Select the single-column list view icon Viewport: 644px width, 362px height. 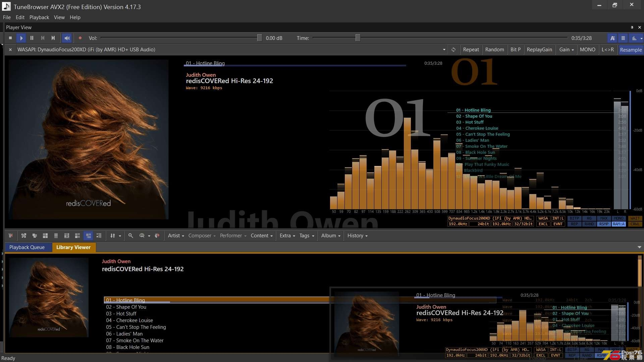pyautogui.click(x=56, y=236)
